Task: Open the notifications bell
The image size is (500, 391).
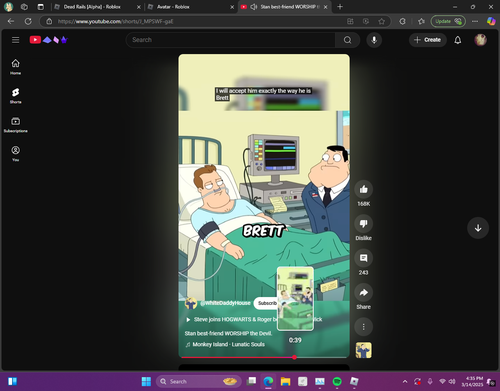Action: point(458,40)
